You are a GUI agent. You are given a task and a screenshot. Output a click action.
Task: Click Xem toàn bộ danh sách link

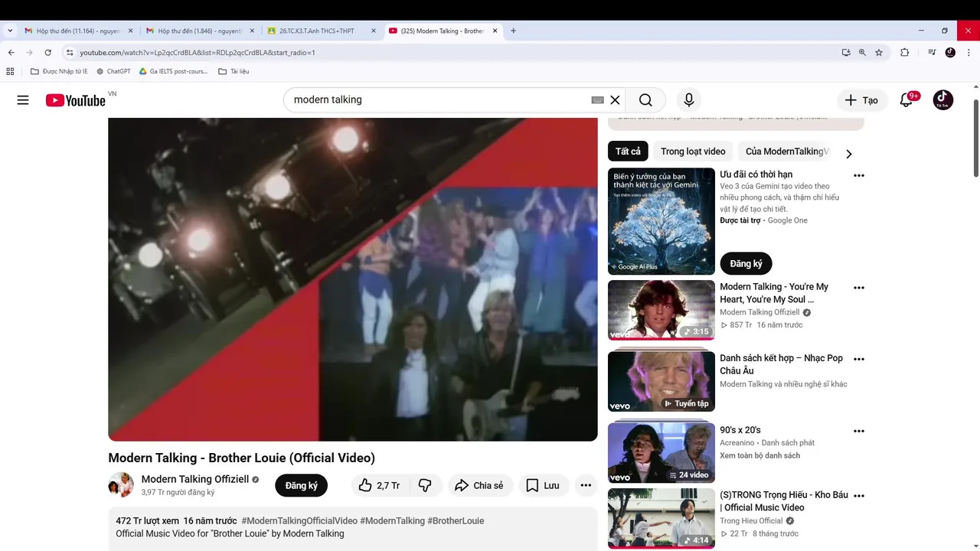(759, 455)
